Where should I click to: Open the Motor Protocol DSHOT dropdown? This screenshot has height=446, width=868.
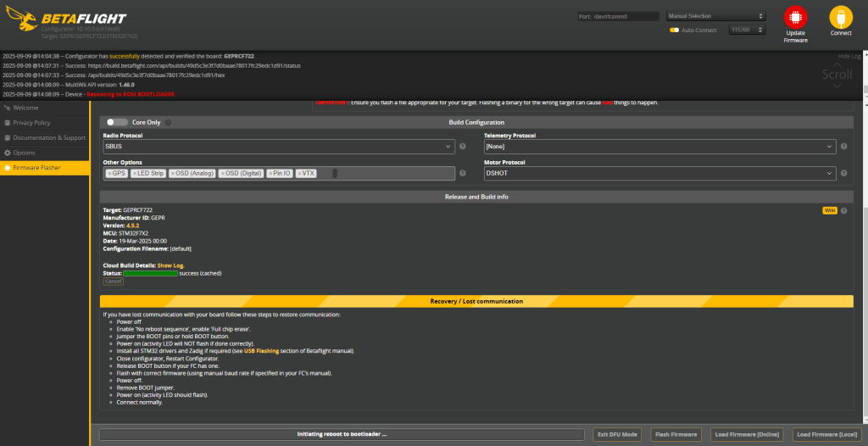pyautogui.click(x=659, y=174)
